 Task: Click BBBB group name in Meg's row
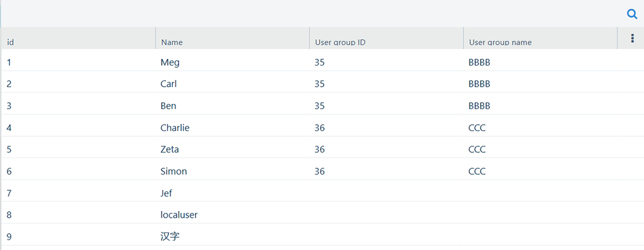(x=479, y=62)
